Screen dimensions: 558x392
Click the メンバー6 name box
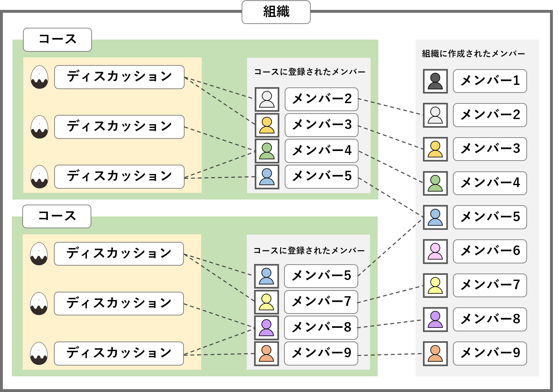[x=490, y=251]
